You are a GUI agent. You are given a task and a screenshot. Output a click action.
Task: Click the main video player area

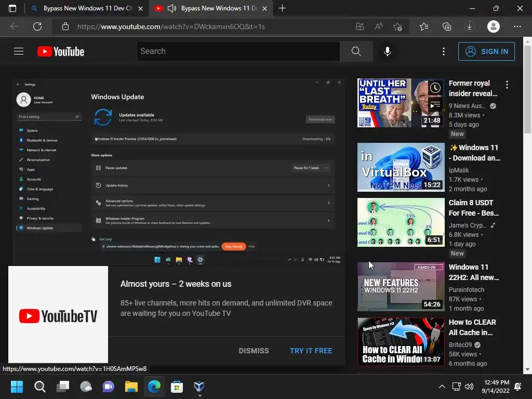pyautogui.click(x=179, y=171)
